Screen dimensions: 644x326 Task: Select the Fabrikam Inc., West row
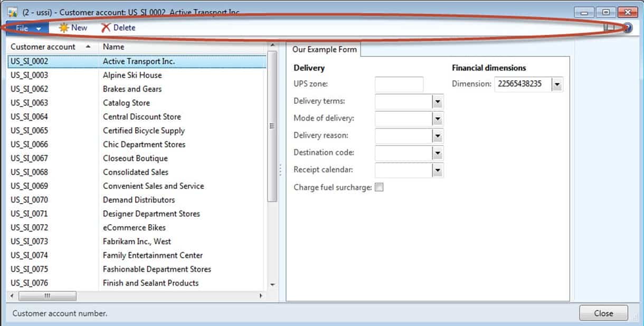click(x=137, y=241)
